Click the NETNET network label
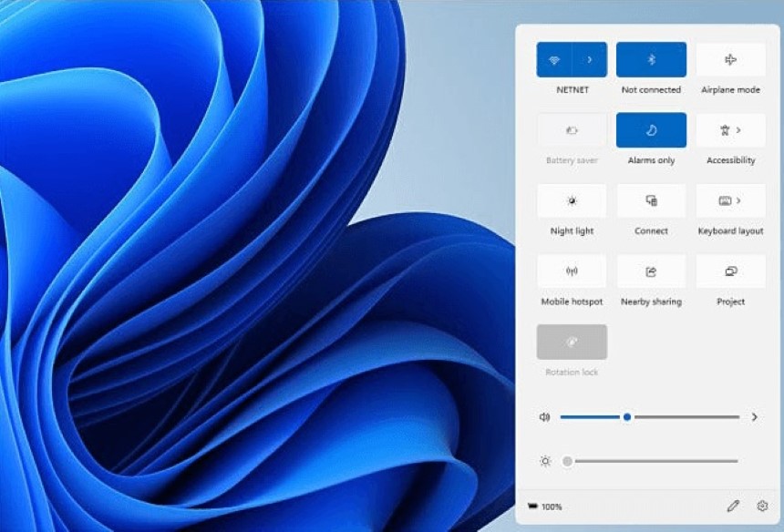This screenshot has height=532, width=784. click(x=573, y=90)
